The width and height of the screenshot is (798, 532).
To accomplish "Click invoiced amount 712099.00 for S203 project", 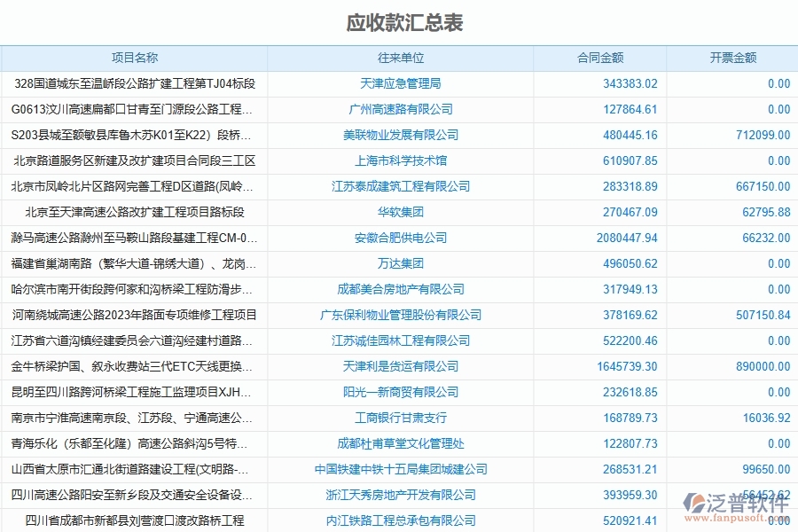I will tap(756, 136).
